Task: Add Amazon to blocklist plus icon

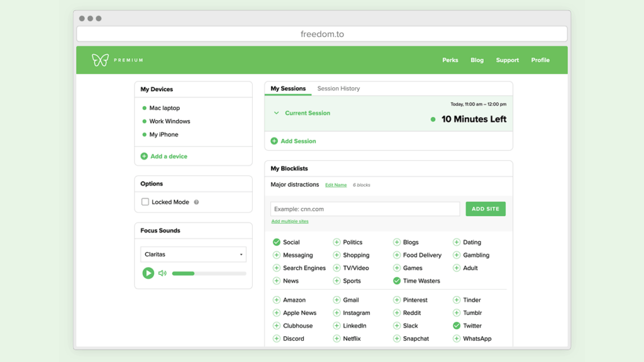Action: 277,300
